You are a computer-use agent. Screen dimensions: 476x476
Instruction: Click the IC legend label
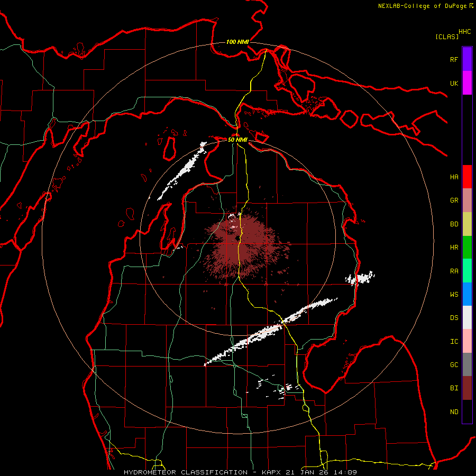click(x=454, y=342)
